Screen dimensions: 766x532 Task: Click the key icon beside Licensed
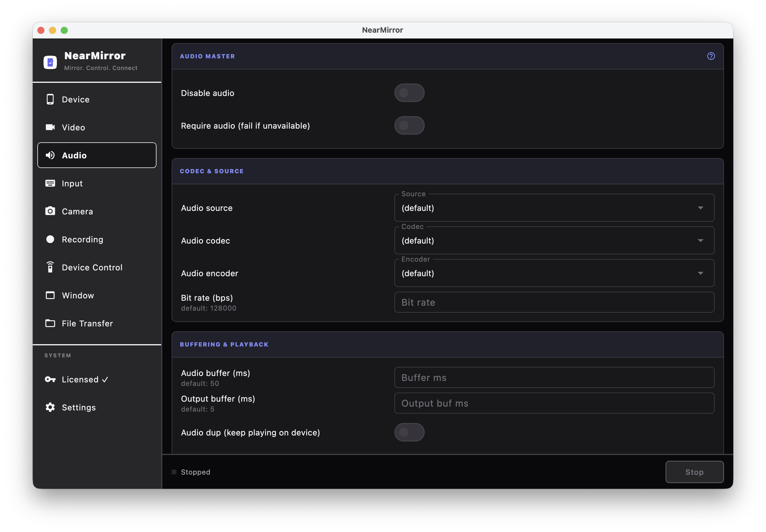(x=50, y=379)
